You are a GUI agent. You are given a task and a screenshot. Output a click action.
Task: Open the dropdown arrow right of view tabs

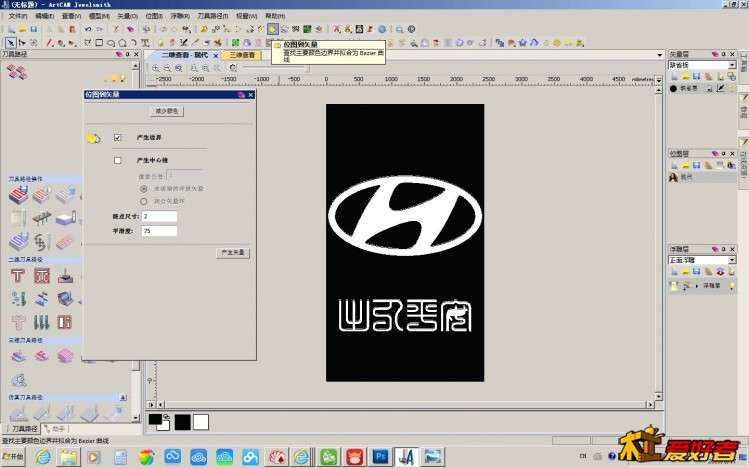659,55
